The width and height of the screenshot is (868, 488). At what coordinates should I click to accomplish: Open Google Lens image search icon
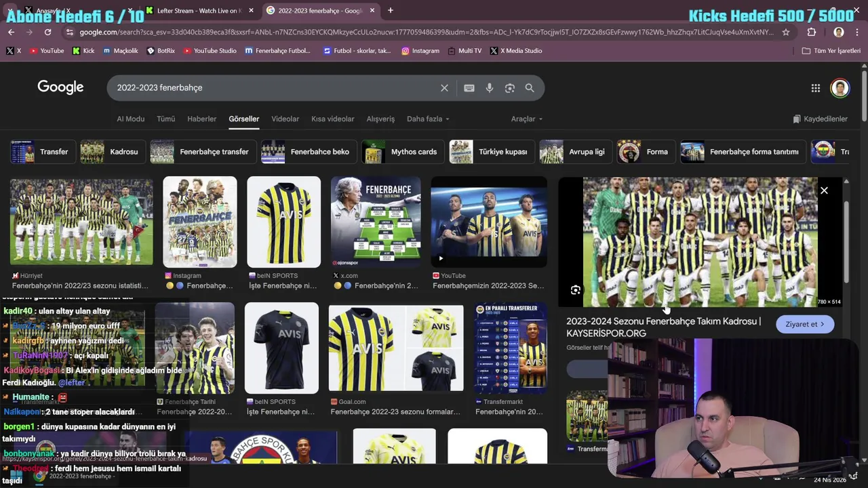tap(510, 87)
